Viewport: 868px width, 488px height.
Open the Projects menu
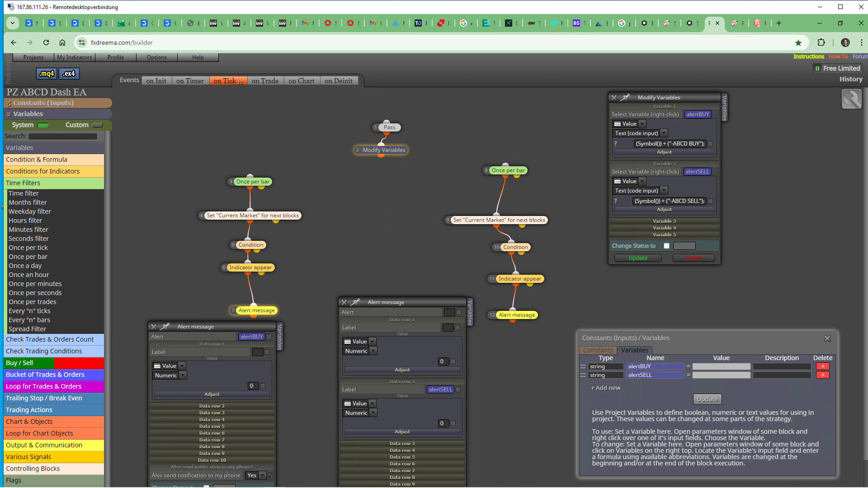(x=33, y=57)
